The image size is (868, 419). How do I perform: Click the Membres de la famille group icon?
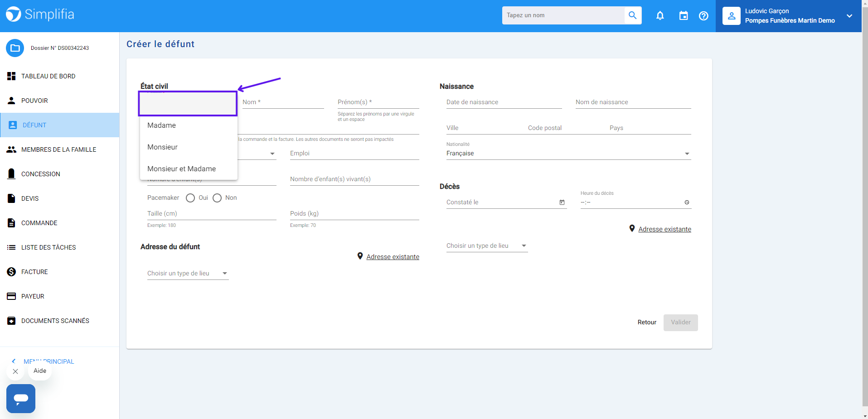(x=11, y=149)
